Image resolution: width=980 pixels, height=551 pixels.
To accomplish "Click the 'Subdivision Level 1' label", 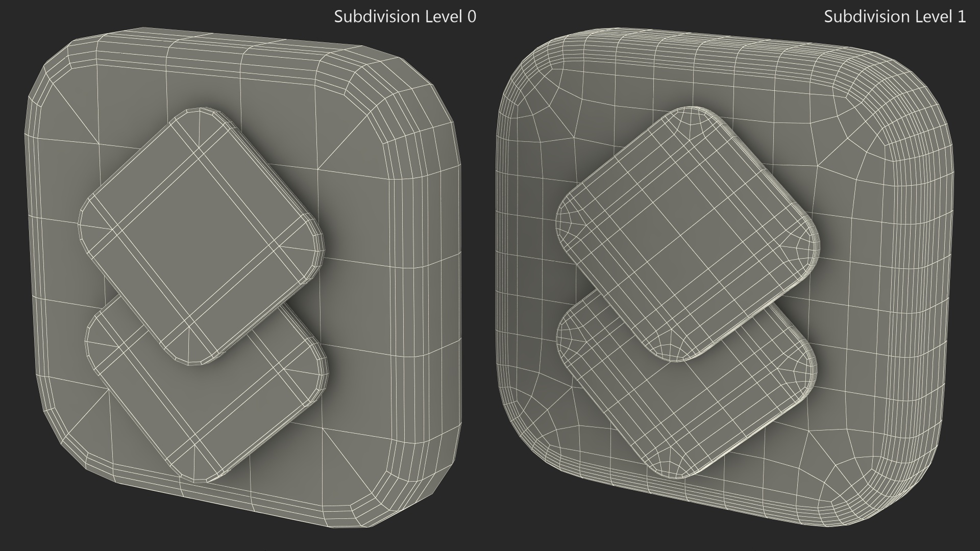I will 895,16.
